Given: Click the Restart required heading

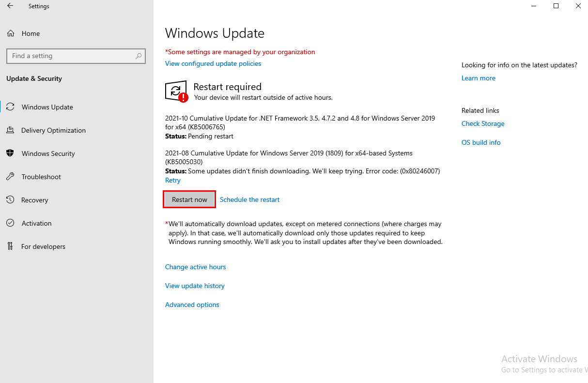Looking at the screenshot, I should click(227, 87).
